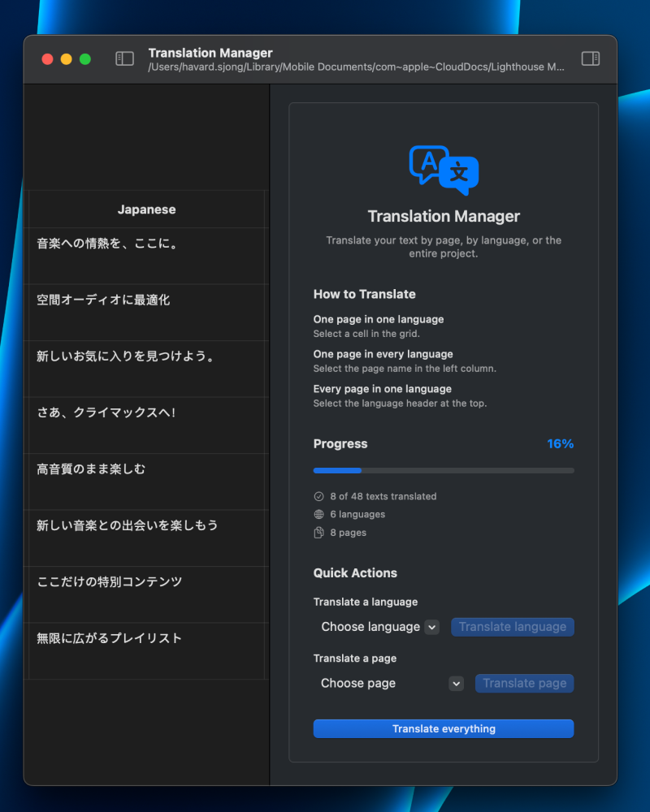The height and width of the screenshot is (812, 650).
Task: Select the 高音質のまま楽しむ cell
Action: [146, 481]
